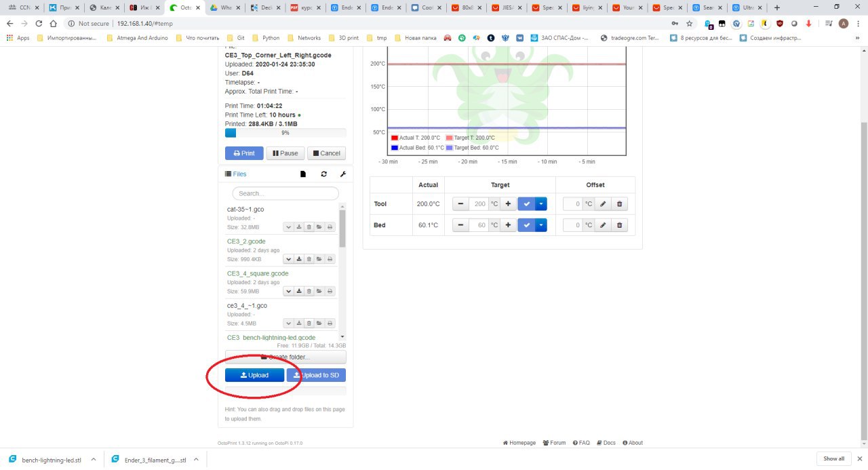
Task: Open Tool target temperature preset dropdown
Action: pyautogui.click(x=541, y=203)
